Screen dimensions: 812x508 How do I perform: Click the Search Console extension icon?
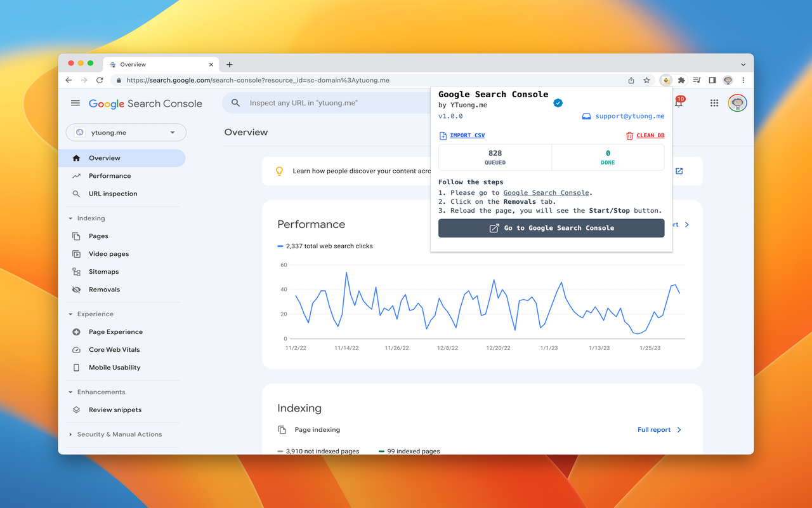(x=665, y=81)
